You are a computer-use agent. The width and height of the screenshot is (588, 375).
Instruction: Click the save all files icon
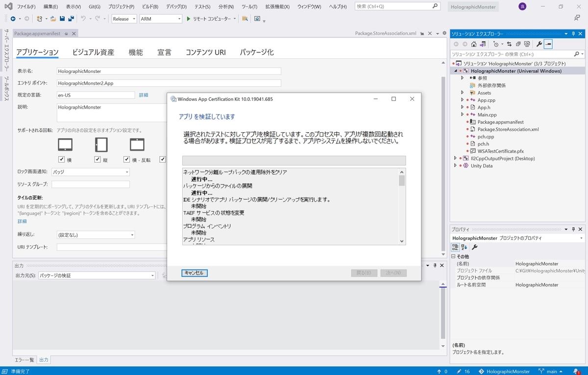(x=71, y=19)
